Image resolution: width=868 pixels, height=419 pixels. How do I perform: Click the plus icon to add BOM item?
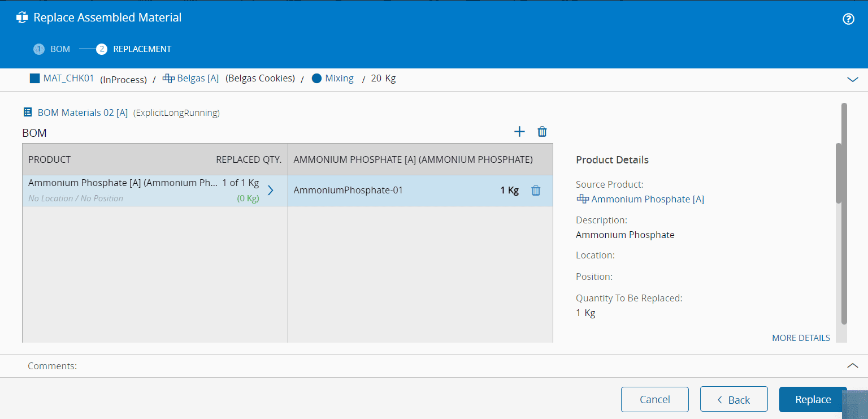pyautogui.click(x=519, y=132)
